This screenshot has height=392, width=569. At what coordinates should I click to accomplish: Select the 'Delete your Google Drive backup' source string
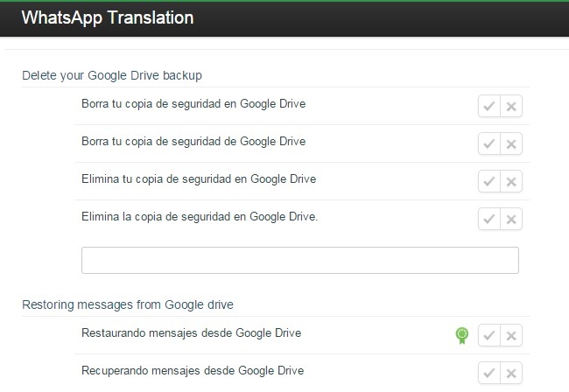point(112,75)
